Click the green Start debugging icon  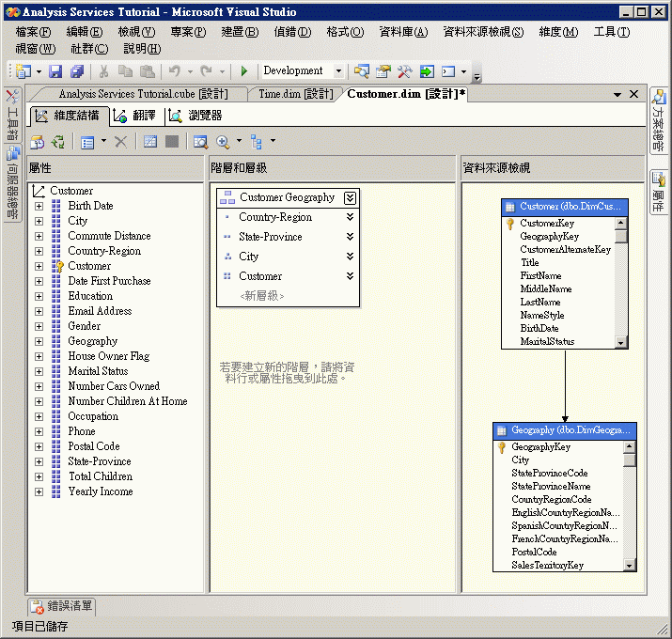coord(243,71)
